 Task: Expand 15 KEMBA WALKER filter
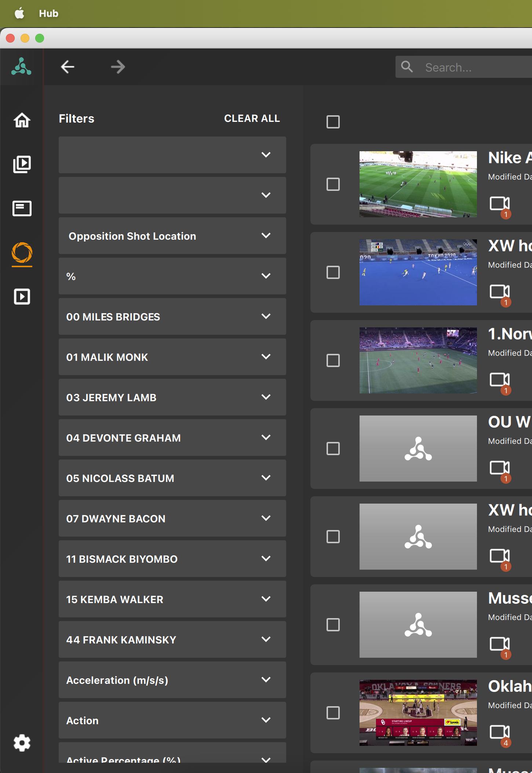[172, 599]
